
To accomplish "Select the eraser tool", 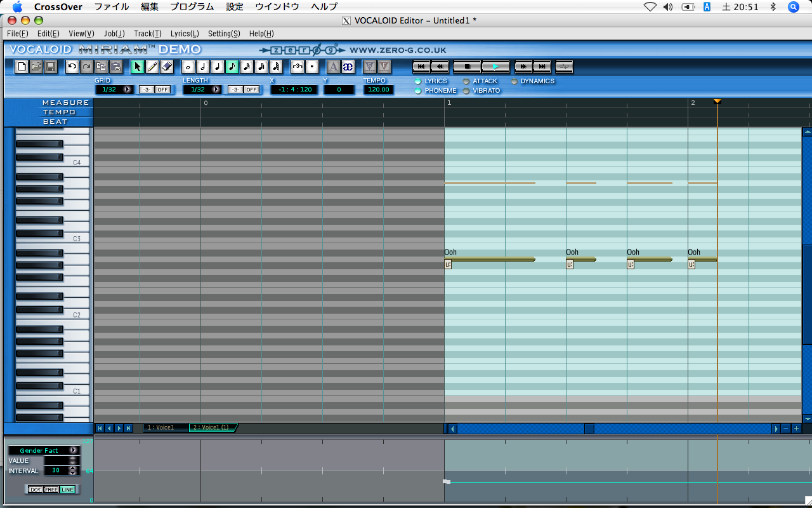I will coord(167,67).
